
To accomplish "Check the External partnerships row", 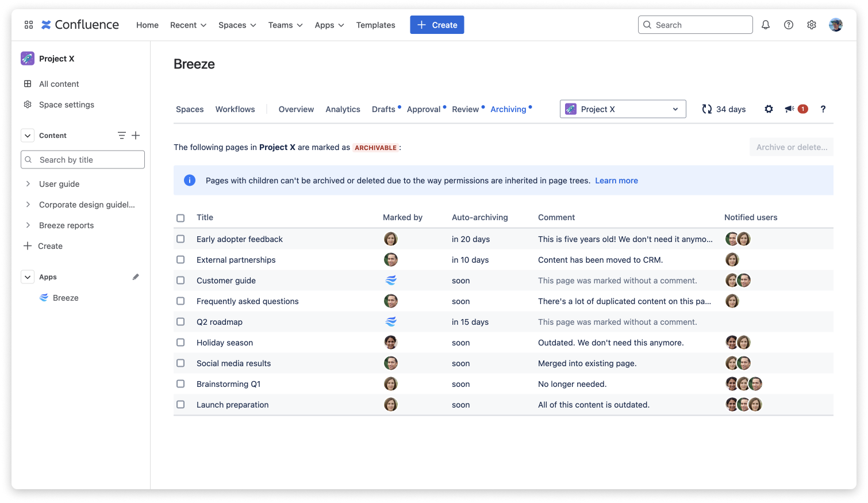I will 180,260.
